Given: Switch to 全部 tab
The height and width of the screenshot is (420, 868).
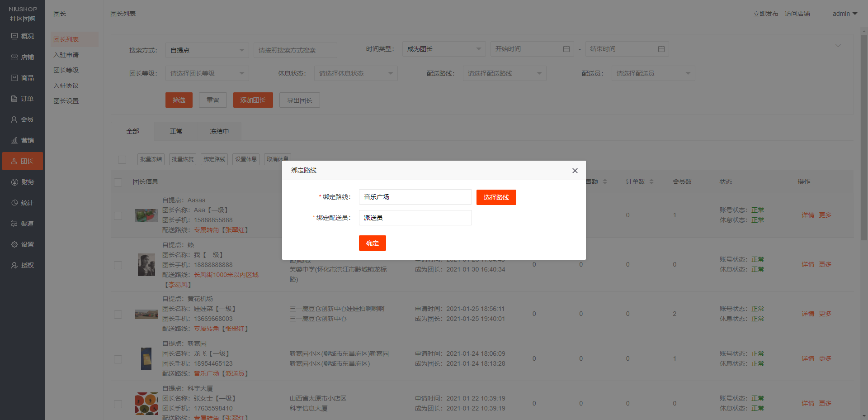Looking at the screenshot, I should coord(133,131).
